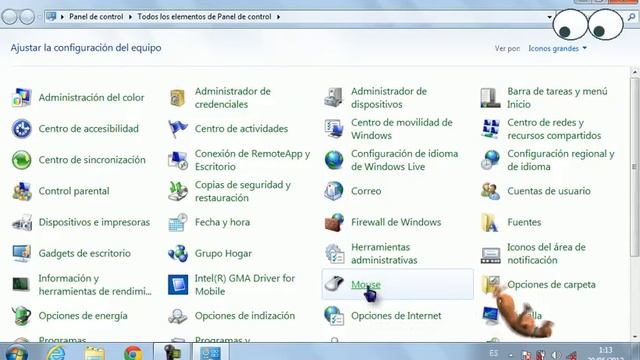Image resolution: width=640 pixels, height=360 pixels.
Task: Click the vertical scrollbar thumb
Action: click(x=634, y=167)
